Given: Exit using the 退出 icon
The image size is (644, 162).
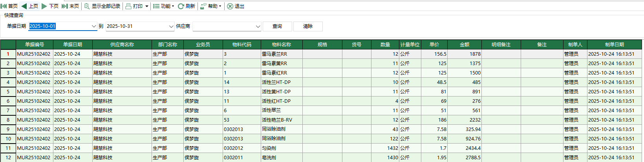Looking at the screenshot, I should (x=230, y=6).
